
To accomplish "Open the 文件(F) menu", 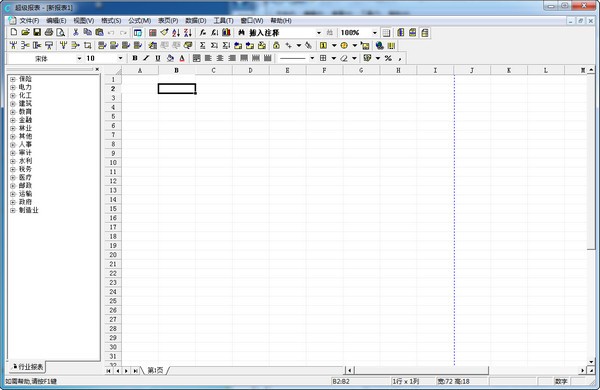I will point(29,21).
